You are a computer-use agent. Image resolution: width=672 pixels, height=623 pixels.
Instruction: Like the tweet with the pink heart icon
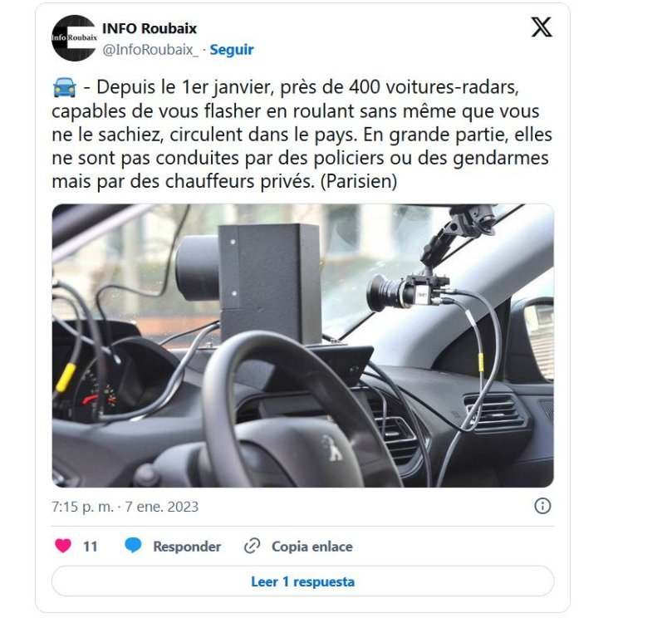(63, 546)
